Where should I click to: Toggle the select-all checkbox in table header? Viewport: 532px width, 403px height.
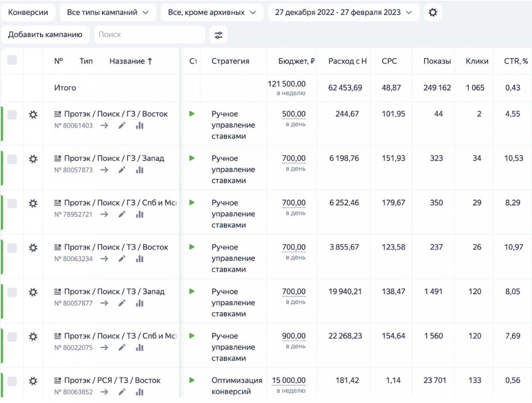point(12,60)
